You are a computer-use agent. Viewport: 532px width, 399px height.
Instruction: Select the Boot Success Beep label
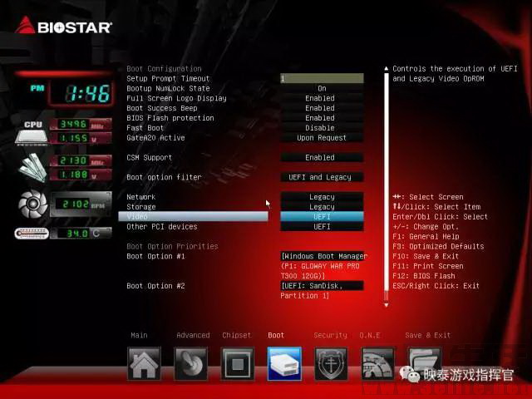(x=162, y=108)
